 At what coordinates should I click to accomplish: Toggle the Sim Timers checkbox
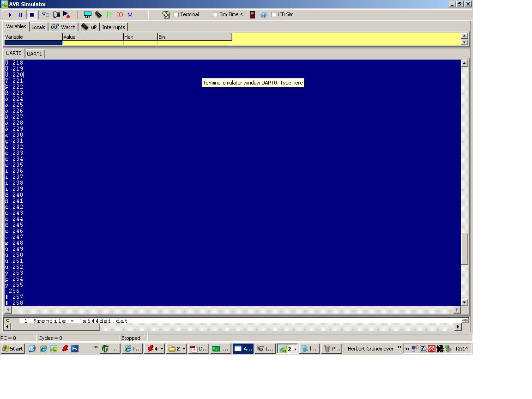(215, 15)
